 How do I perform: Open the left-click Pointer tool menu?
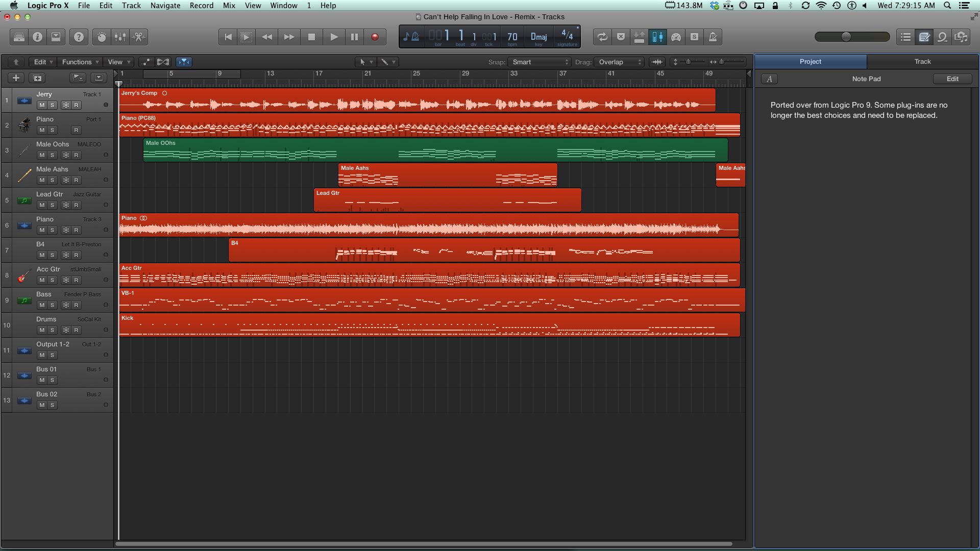tap(366, 62)
